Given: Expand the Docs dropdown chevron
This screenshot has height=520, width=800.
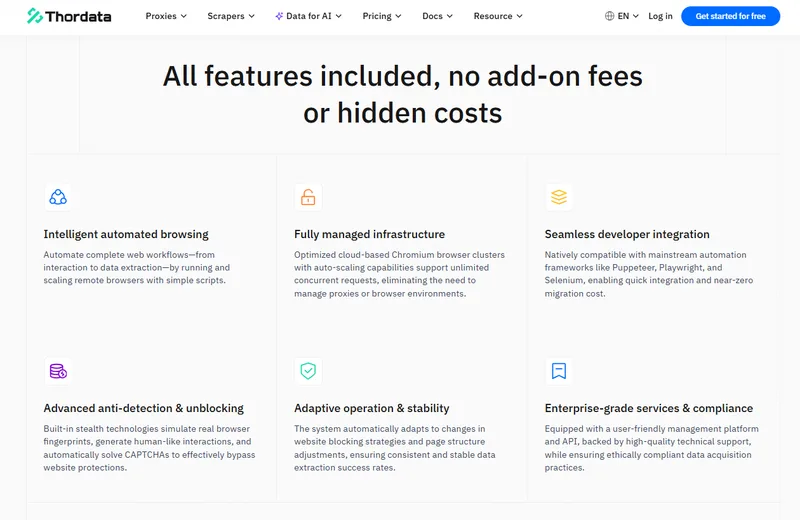Looking at the screenshot, I should pyautogui.click(x=449, y=16).
